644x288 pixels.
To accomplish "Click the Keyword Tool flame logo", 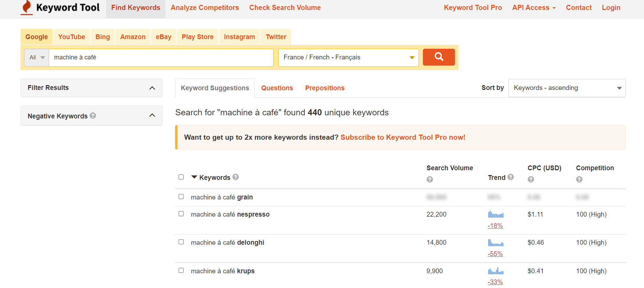I will 27,8.
